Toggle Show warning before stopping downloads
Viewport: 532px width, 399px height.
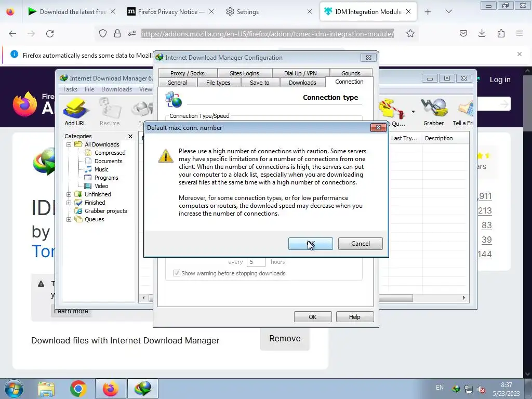[177, 273]
